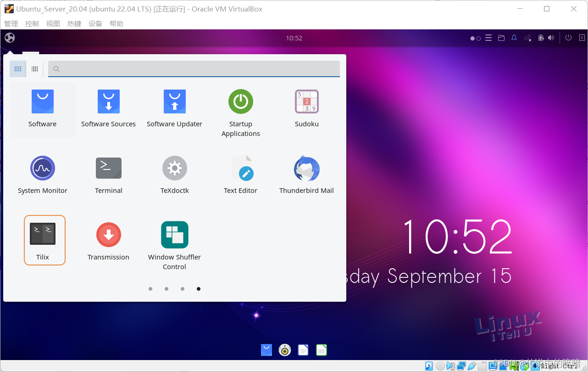Open Window Shuffler Control

(x=174, y=246)
